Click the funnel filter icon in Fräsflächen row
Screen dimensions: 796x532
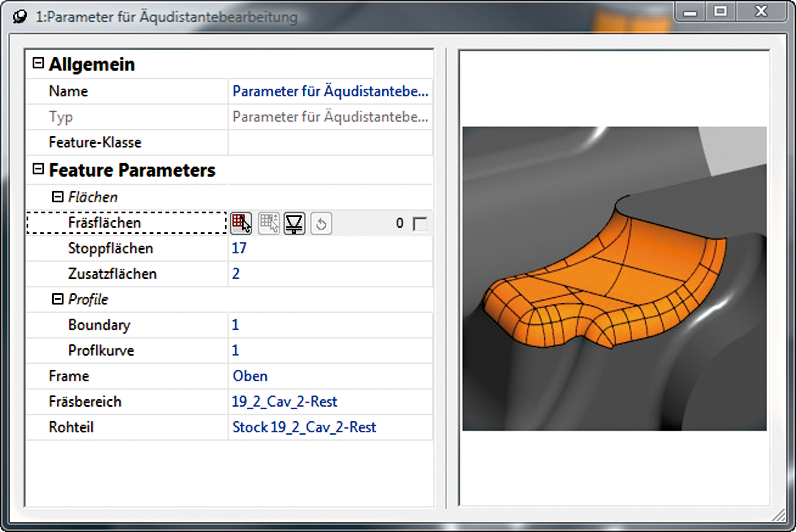[294, 223]
